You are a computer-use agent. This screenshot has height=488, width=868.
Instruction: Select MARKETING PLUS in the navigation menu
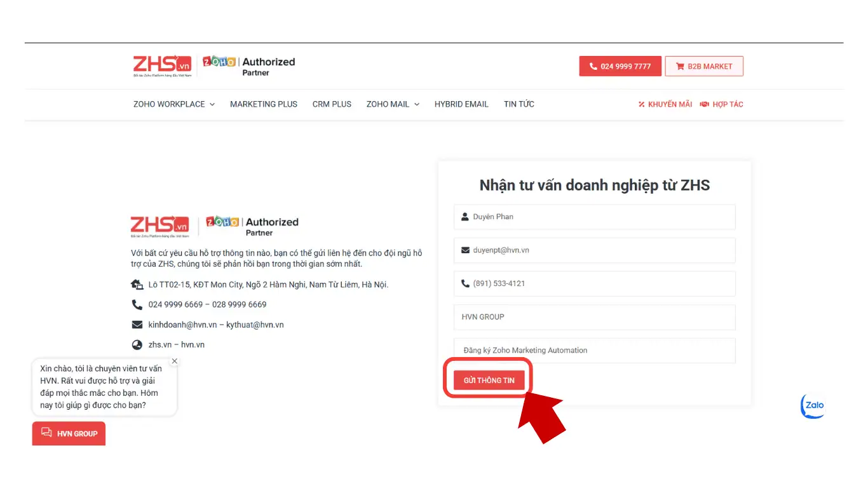263,104
